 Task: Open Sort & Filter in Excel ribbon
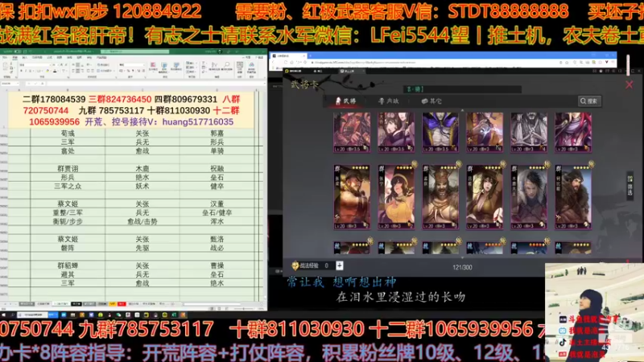coord(213,67)
